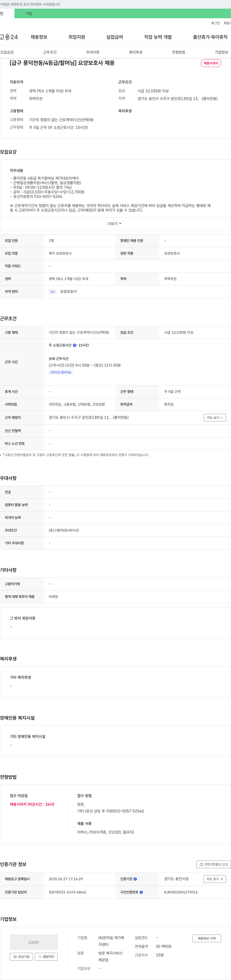
Task: Click the registration date 2025.06.27 17:16:29
Action: click(65, 879)
